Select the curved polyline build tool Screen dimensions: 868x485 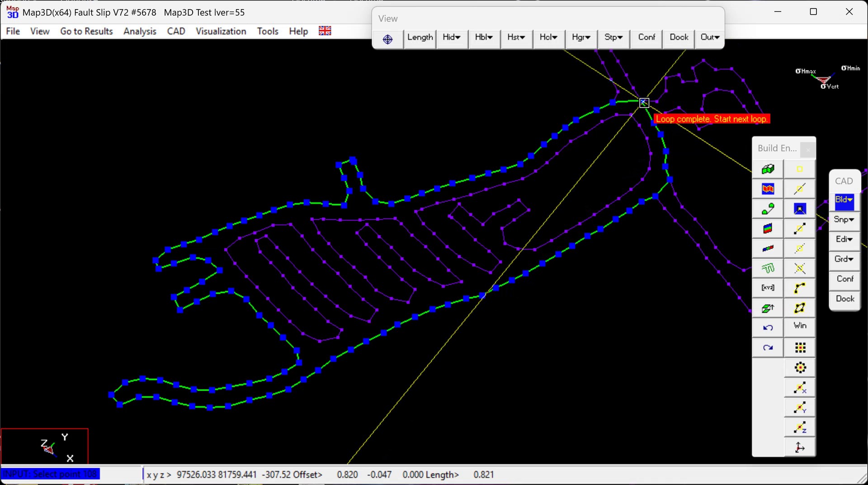(800, 288)
